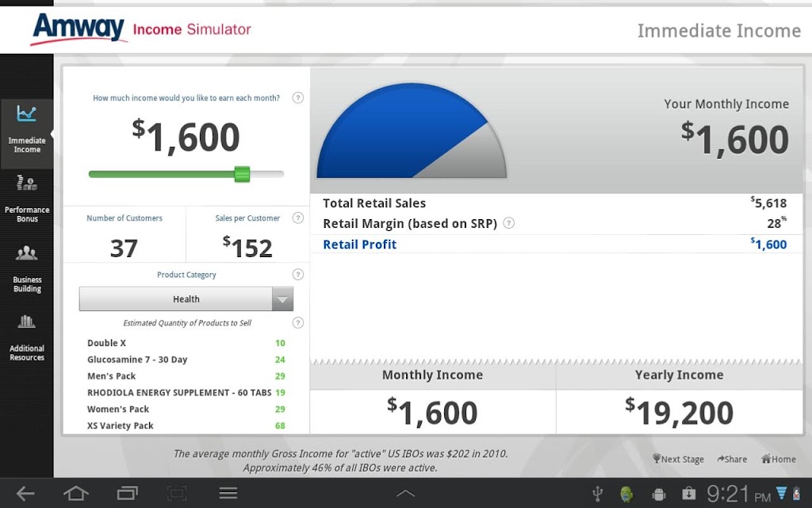
Task: Tap the shopping bag download notification icon
Action: click(x=688, y=494)
